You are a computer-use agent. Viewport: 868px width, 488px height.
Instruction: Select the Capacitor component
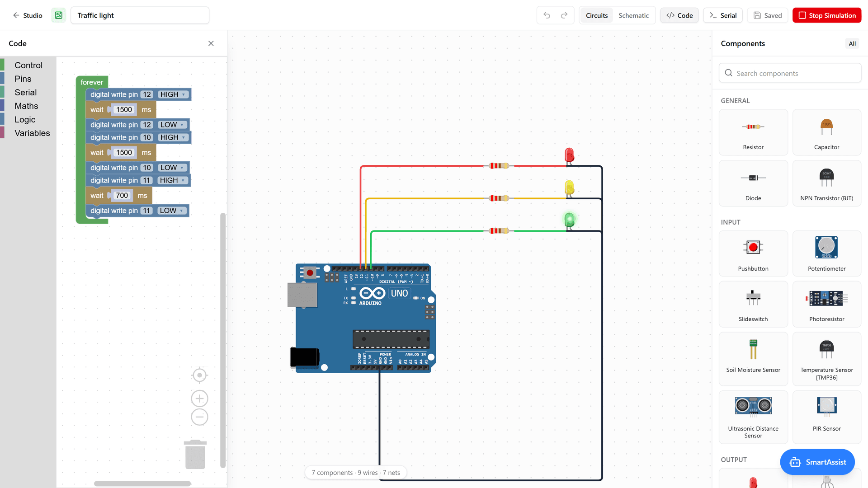[826, 132]
